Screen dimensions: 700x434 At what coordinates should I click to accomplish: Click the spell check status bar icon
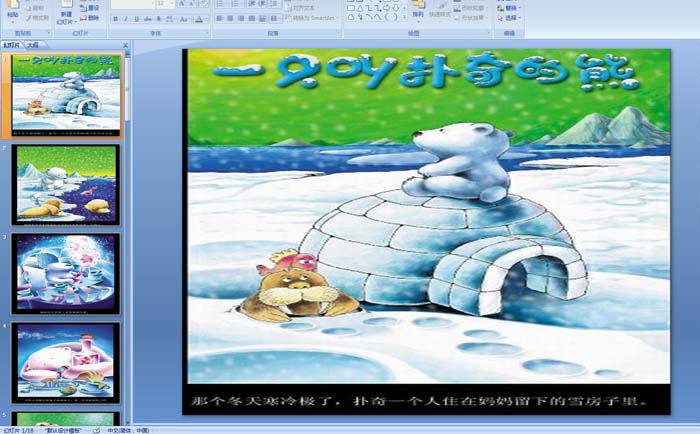point(97,430)
